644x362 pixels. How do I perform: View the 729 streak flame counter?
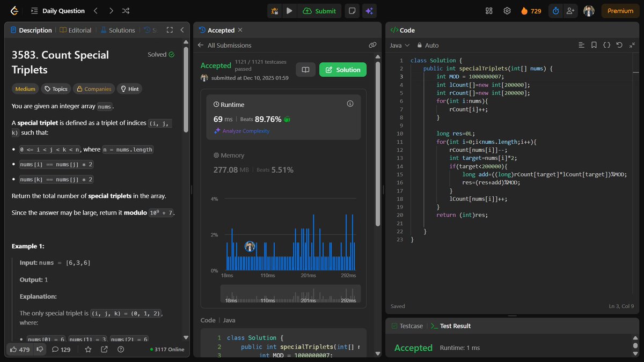coord(531,11)
